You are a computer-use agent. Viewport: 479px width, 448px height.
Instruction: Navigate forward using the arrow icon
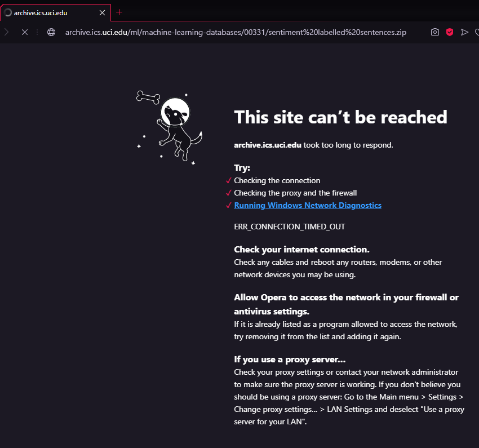click(x=7, y=32)
